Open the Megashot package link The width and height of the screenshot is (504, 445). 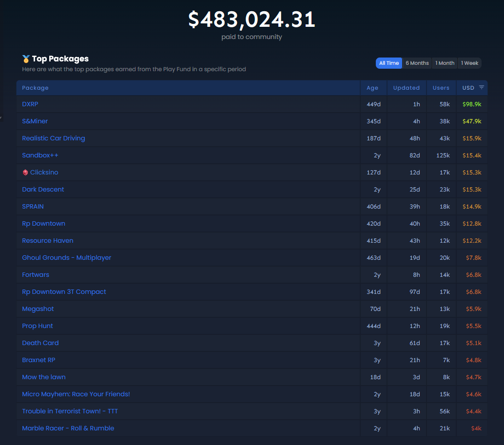(x=38, y=309)
